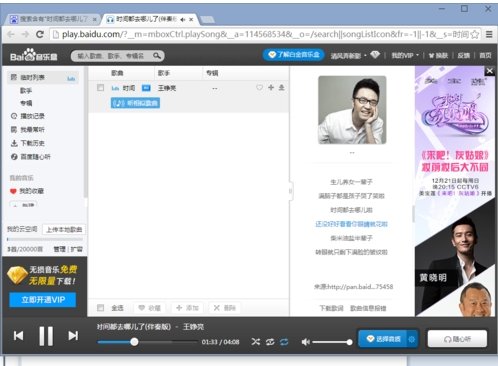Open 我的收藏 favorites with heart icon
Viewport: 498px width, 366px height.
27,191
